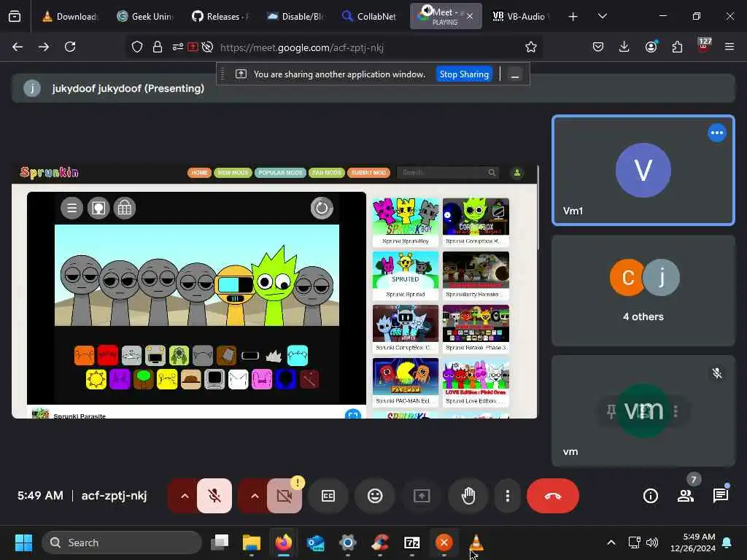
Task: Switch to the Releases GitHub tab
Action: 220,16
